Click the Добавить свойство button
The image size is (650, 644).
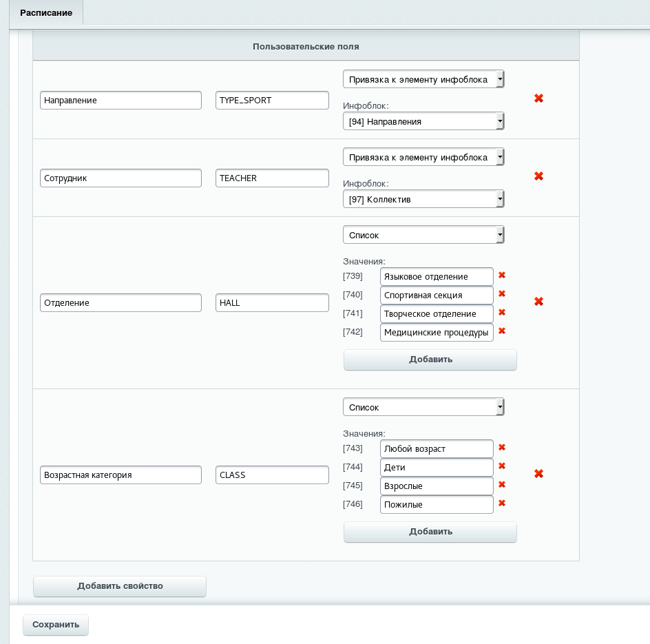pyautogui.click(x=120, y=586)
